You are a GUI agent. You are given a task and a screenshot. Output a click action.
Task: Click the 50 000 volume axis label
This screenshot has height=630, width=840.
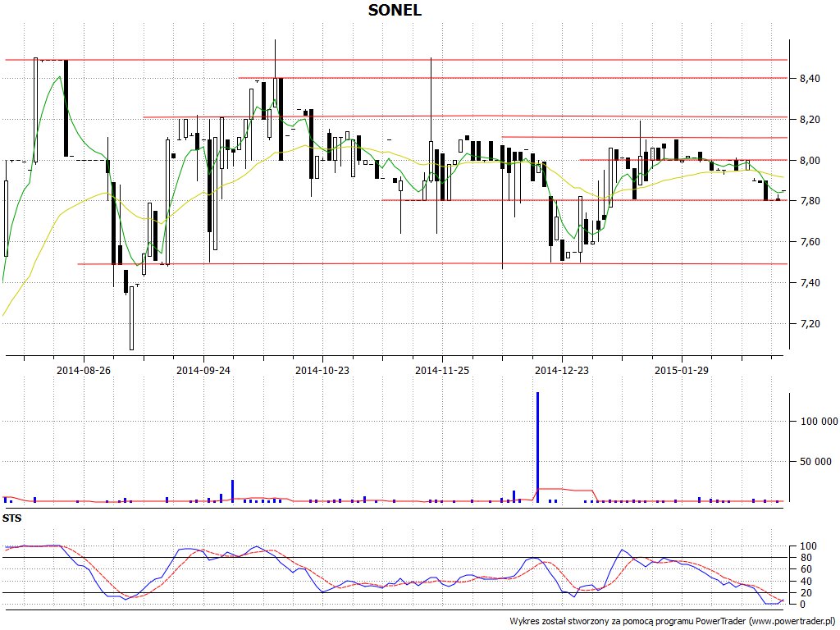[x=816, y=462]
